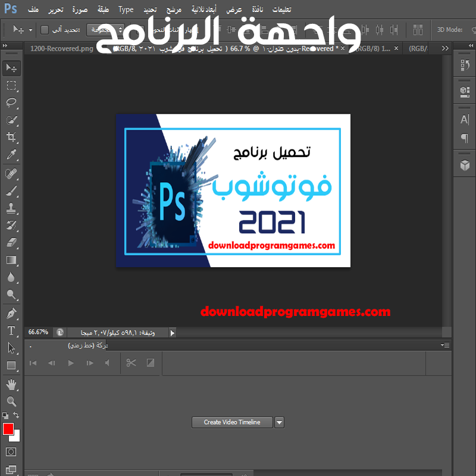This screenshot has width=476, height=476.
Task: Open status bar info arrow menu
Action: [173, 333]
